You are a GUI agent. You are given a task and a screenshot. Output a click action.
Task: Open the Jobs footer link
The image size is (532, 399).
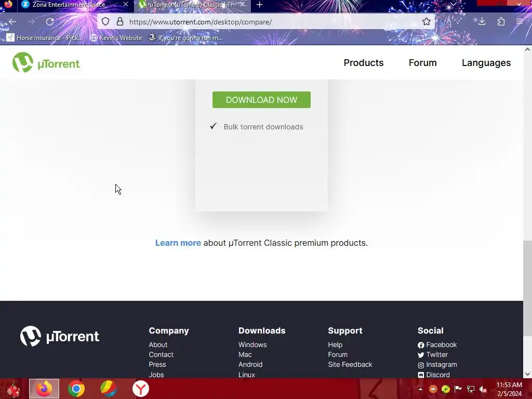tap(156, 375)
